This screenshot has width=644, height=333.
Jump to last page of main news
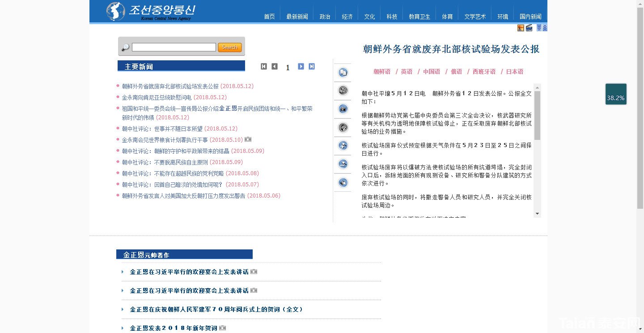tap(312, 66)
